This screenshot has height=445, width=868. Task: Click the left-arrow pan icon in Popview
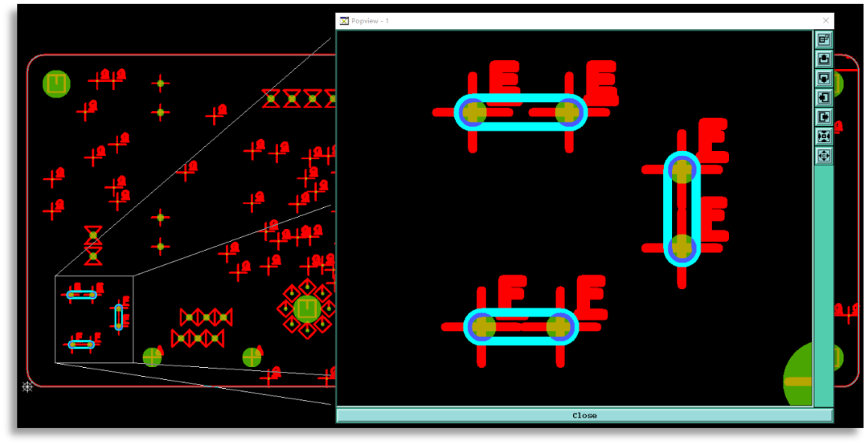[x=823, y=97]
